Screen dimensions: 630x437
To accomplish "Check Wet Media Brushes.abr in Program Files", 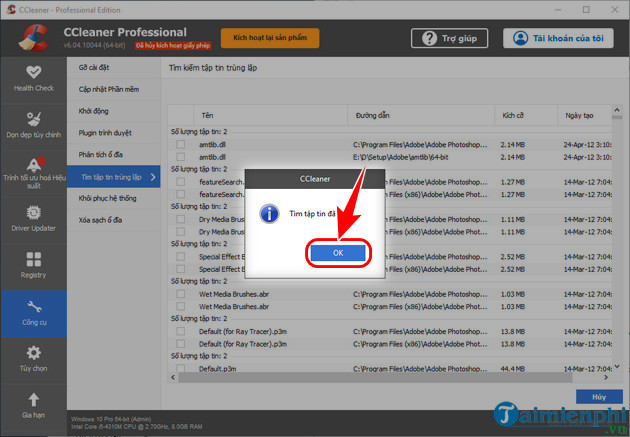I will coord(180,294).
